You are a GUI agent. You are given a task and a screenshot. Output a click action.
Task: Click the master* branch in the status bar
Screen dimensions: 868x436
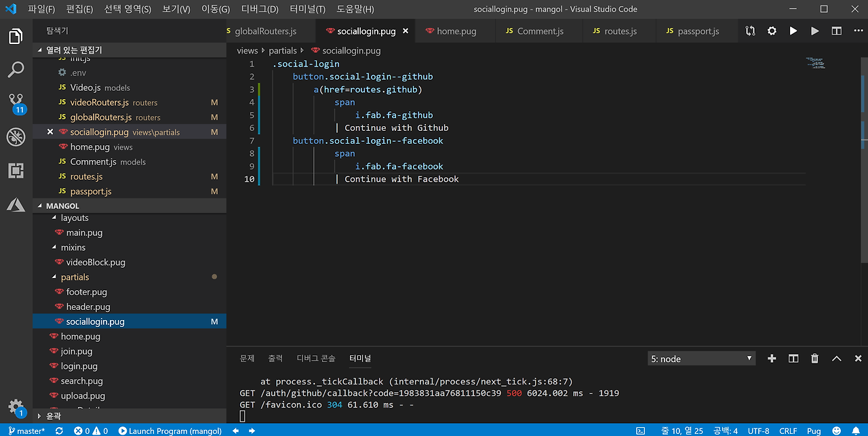(26, 431)
